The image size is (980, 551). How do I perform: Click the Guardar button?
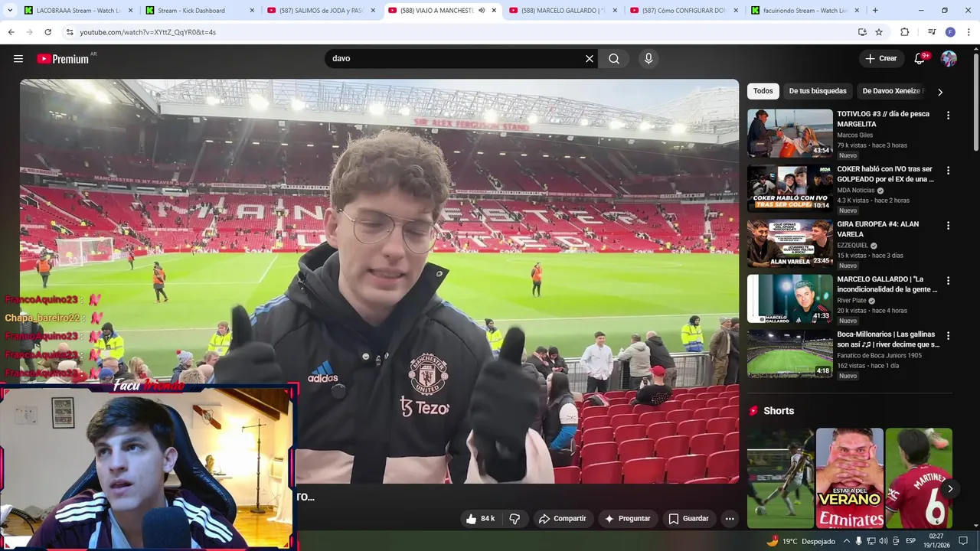pyautogui.click(x=688, y=519)
